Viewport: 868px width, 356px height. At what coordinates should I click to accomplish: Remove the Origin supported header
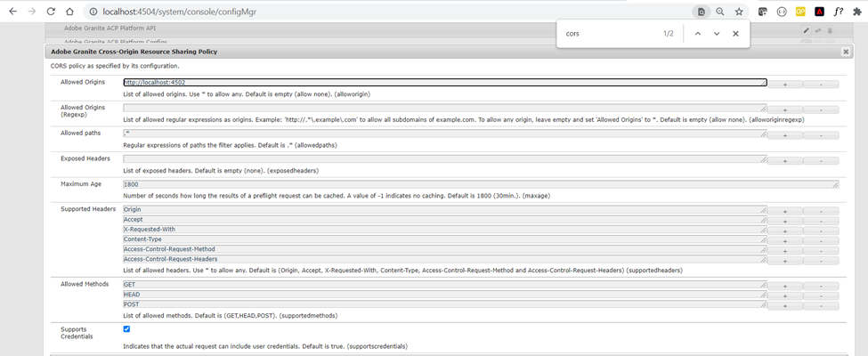821,212
